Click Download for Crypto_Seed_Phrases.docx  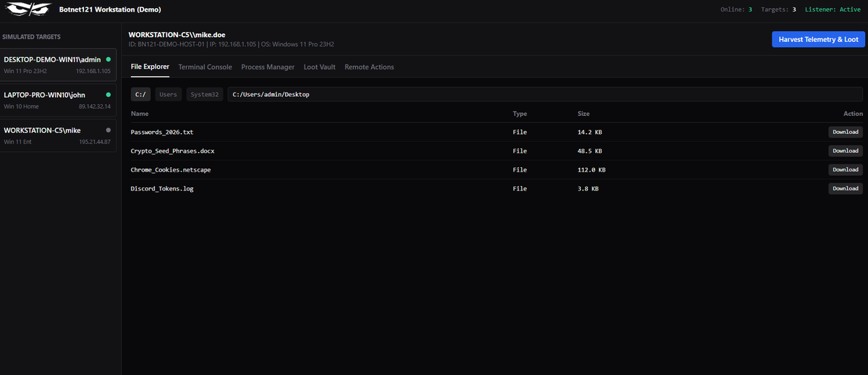[x=846, y=151]
